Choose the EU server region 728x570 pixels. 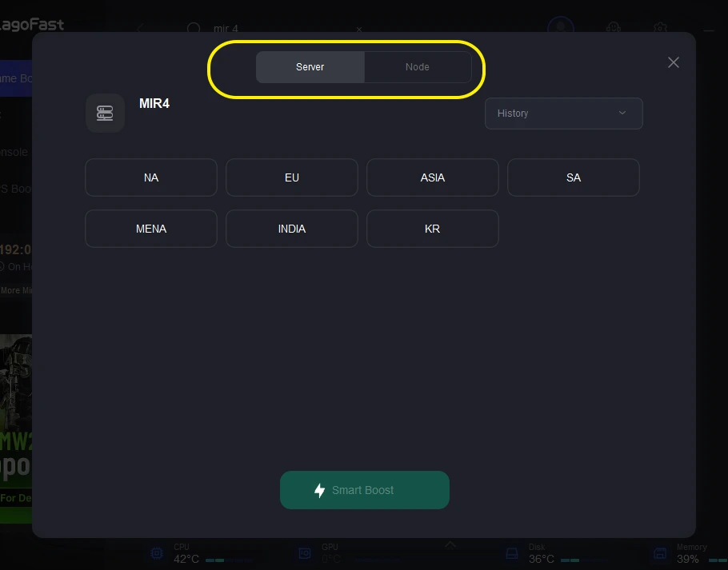[292, 177]
